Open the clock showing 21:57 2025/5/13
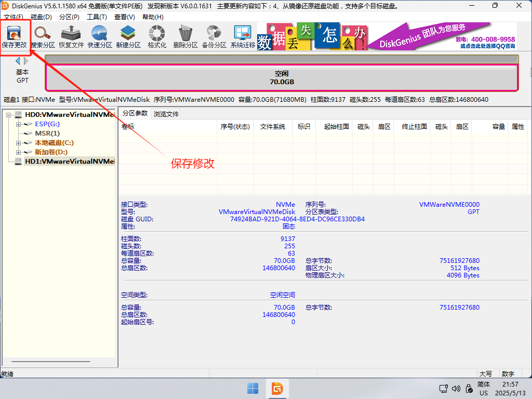532x399 pixels. (510, 389)
